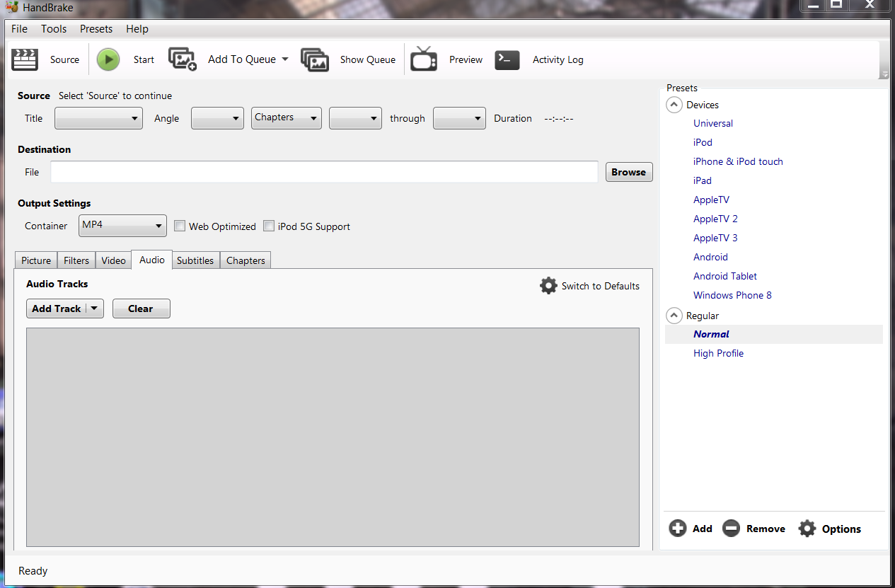Switch to the Filters tab
The image size is (895, 588).
tap(76, 260)
